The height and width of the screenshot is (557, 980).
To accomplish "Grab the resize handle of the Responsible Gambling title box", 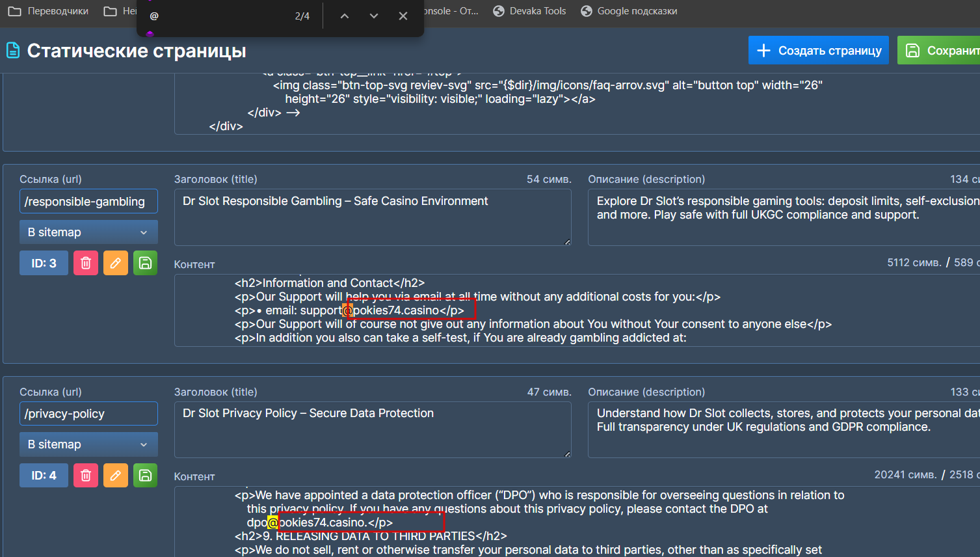I will click(x=567, y=242).
